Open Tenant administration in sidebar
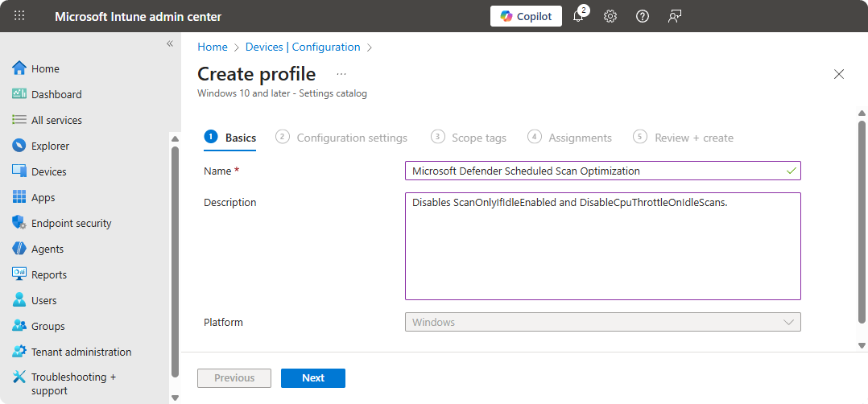868x404 pixels. tap(81, 352)
